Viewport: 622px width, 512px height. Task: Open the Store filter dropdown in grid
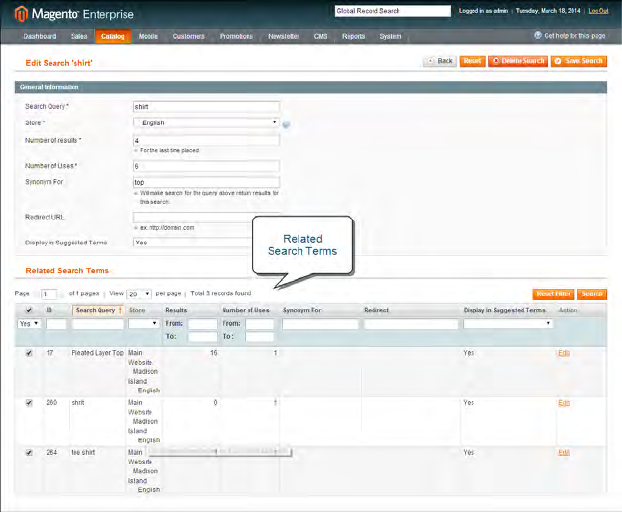[x=144, y=324]
